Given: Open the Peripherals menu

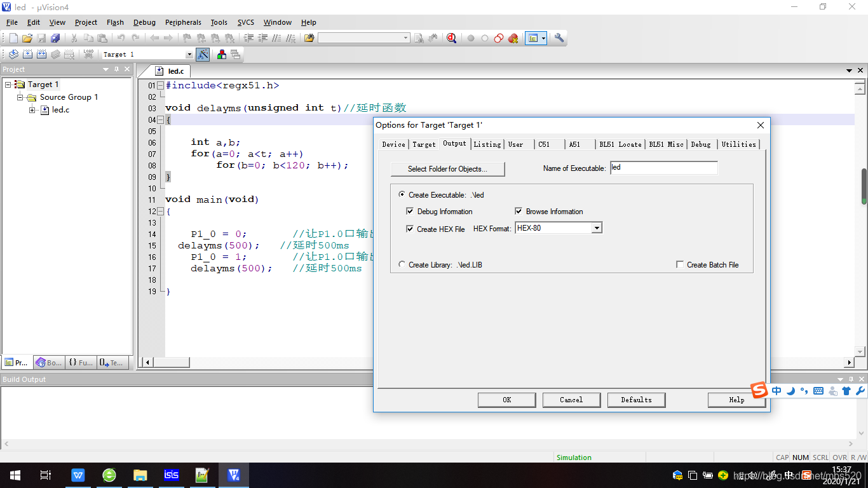Looking at the screenshot, I should [x=183, y=22].
